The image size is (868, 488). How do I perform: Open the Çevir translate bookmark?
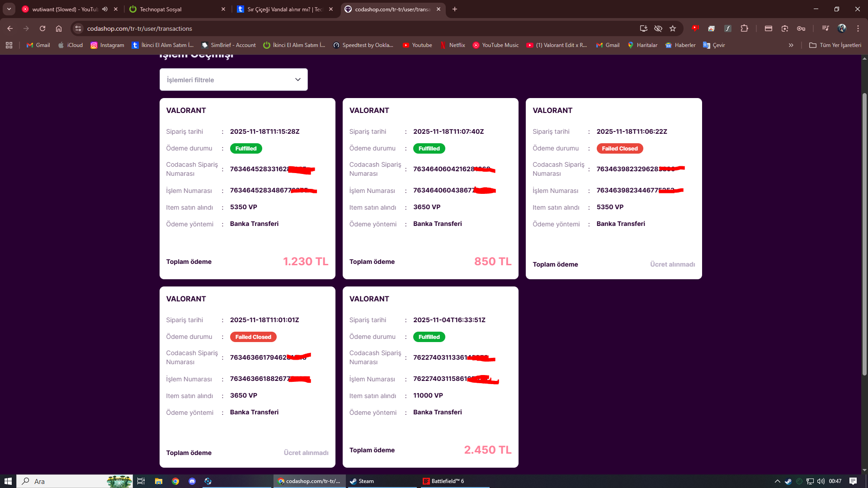(714, 45)
